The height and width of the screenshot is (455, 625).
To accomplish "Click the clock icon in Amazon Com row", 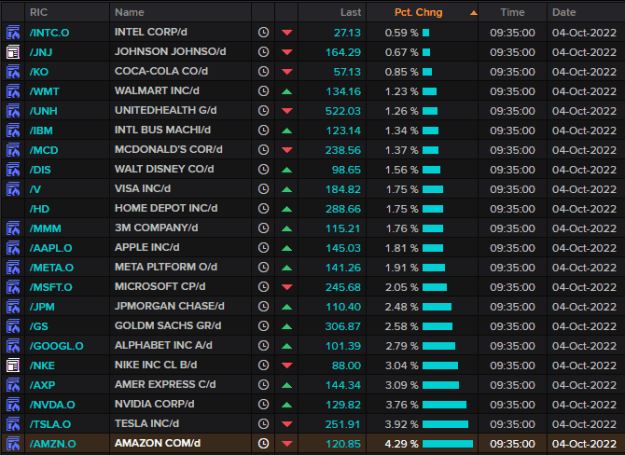I will [x=263, y=443].
